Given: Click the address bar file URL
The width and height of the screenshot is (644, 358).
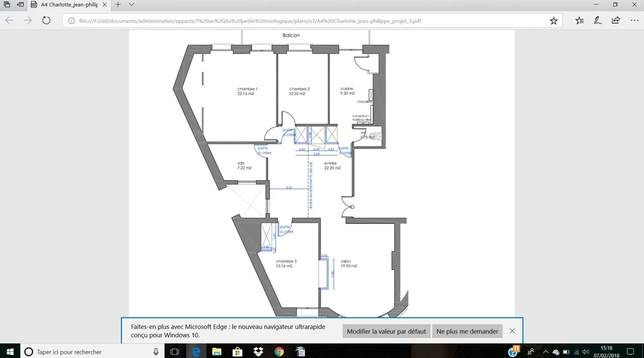Looking at the screenshot, I should coord(250,21).
